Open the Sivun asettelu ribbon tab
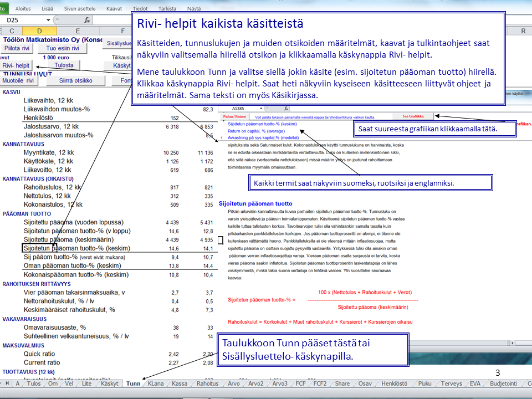Viewport: 532px width, 399px height. (x=80, y=8)
